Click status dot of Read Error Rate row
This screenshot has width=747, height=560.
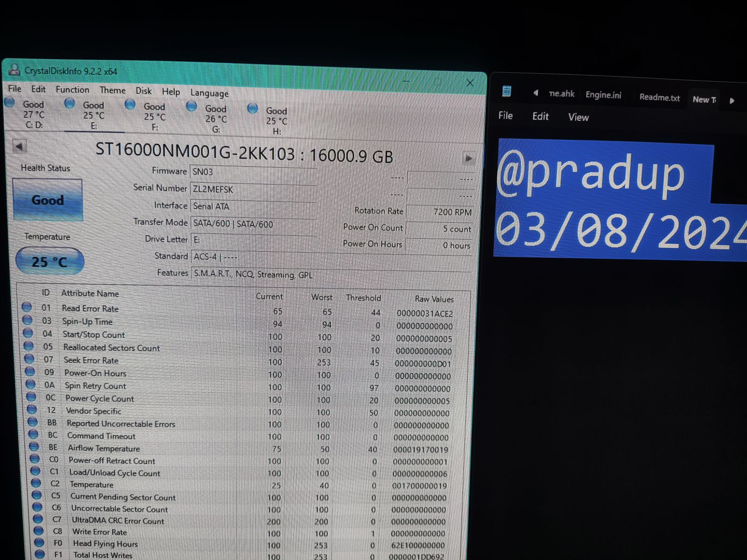pos(27,307)
